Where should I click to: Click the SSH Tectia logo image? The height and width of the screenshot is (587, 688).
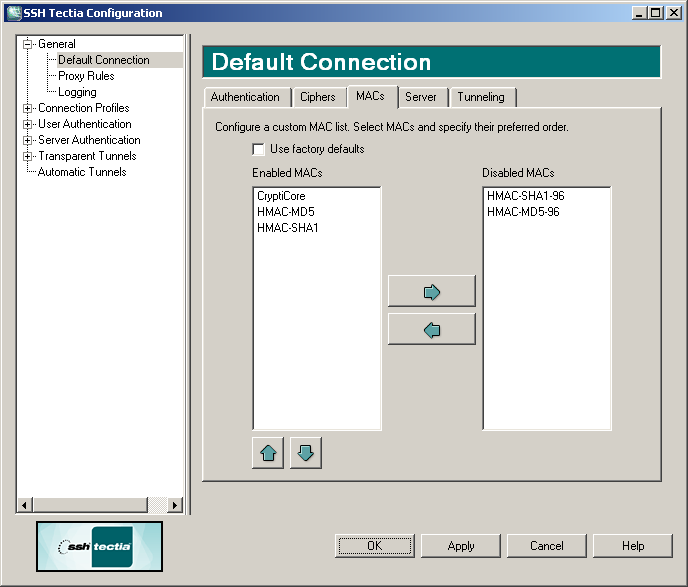[x=99, y=546]
